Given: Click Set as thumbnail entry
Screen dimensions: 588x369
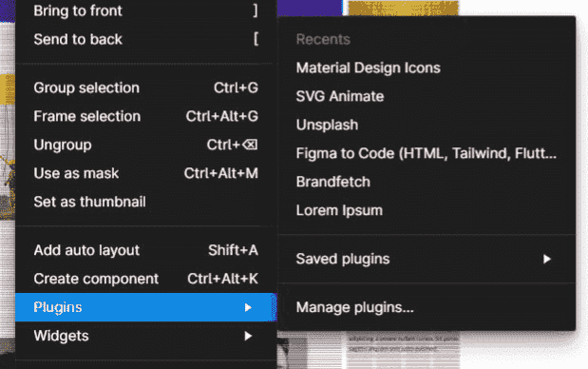Looking at the screenshot, I should (145, 202).
